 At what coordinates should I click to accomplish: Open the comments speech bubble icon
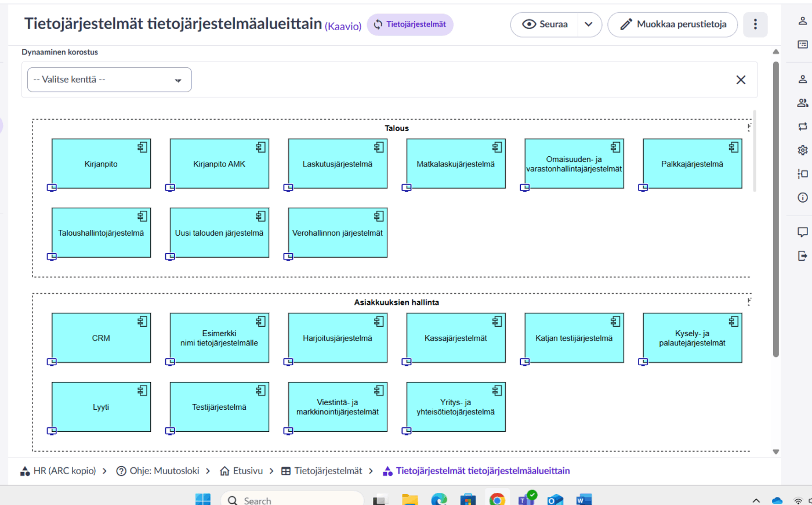click(x=803, y=232)
